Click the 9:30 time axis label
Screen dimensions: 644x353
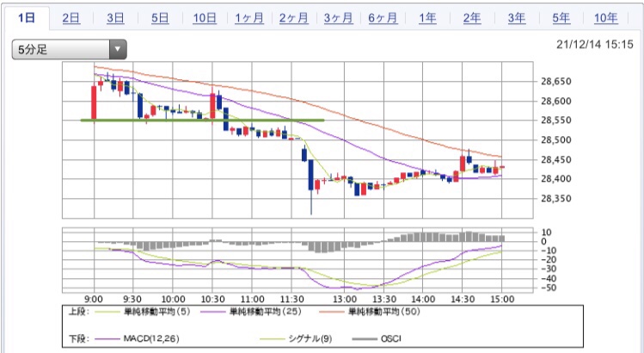(x=132, y=299)
